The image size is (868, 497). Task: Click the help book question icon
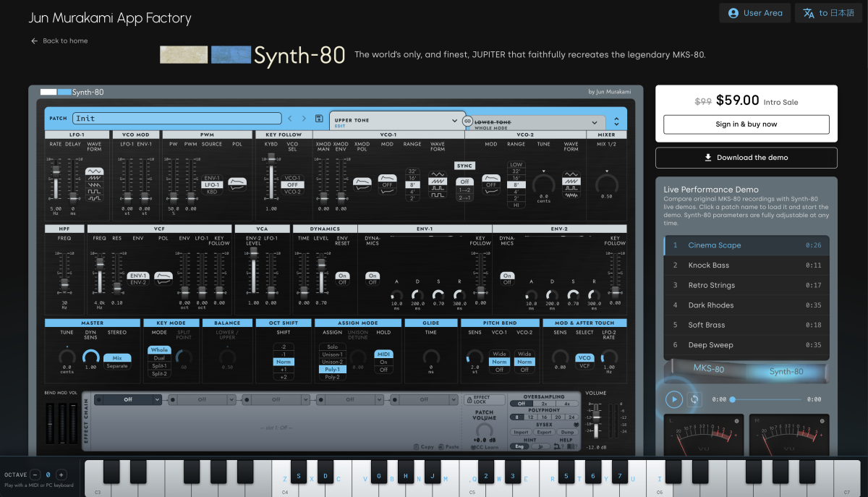(x=571, y=446)
